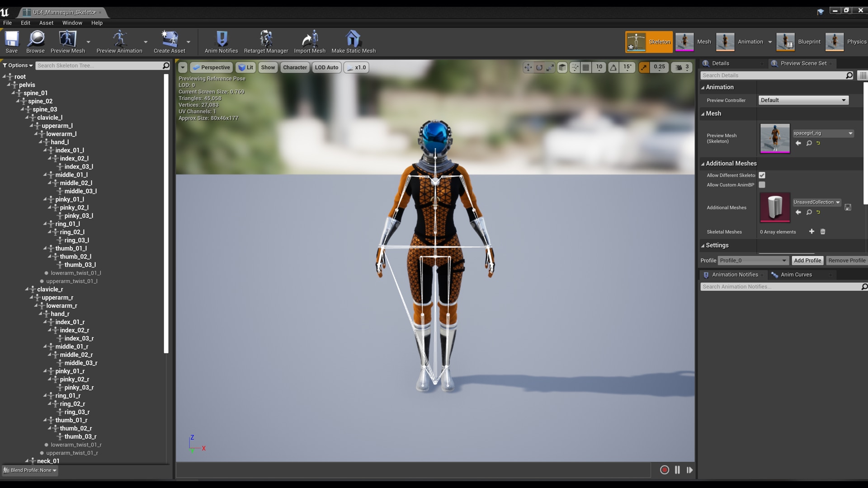Open the Preview Controller dropdown
Screen dimensions: 868x488
point(803,100)
